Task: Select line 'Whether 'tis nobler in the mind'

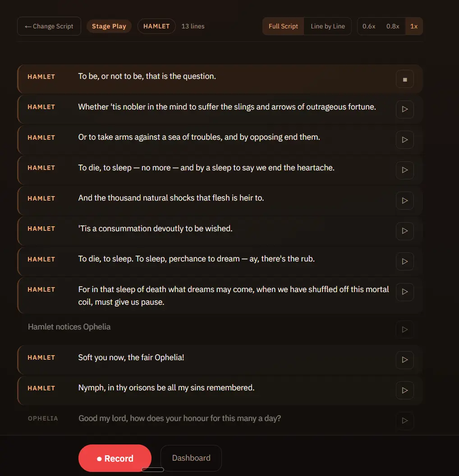Action: [220, 109]
